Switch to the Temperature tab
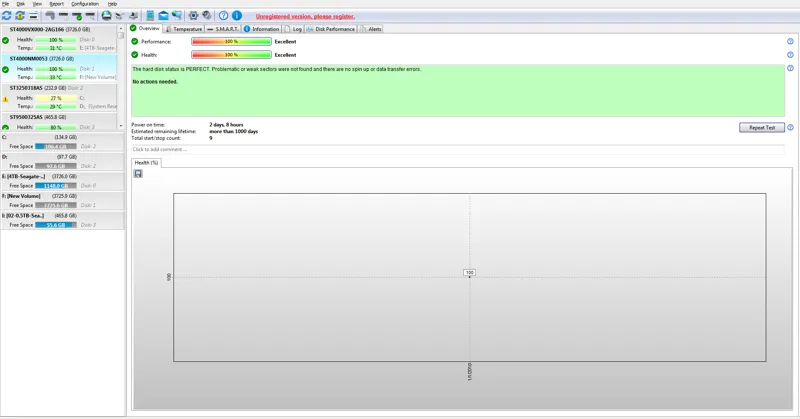The image size is (800, 419). tap(185, 29)
